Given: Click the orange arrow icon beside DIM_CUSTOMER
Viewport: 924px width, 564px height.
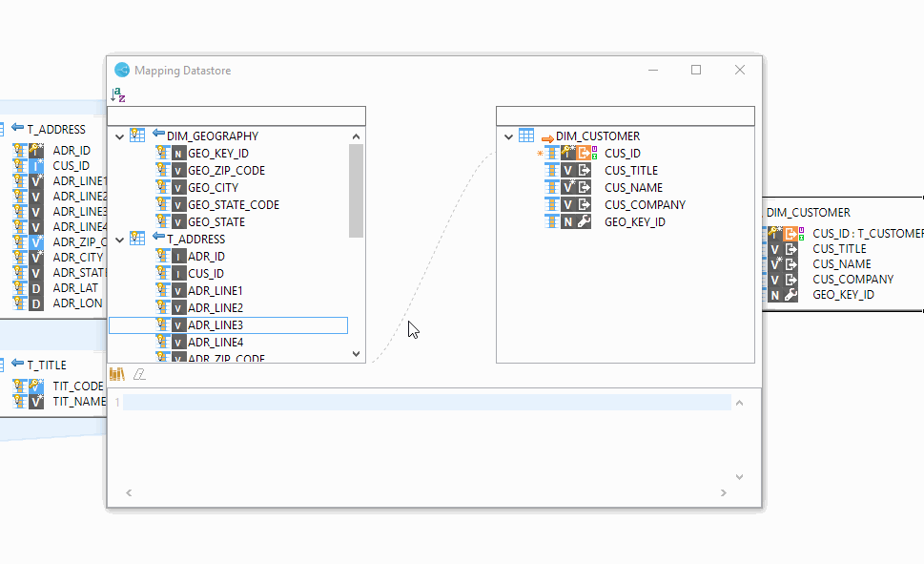Looking at the screenshot, I should (546, 136).
